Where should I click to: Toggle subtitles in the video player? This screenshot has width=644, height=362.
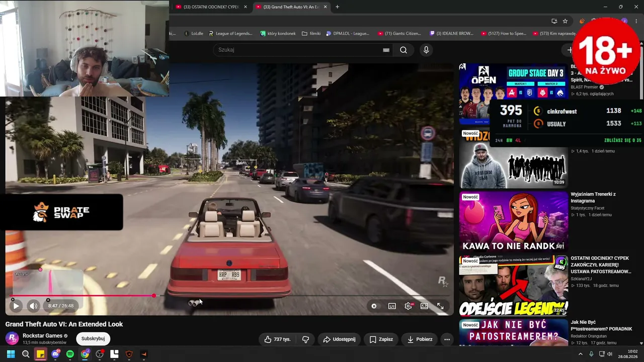click(x=392, y=306)
